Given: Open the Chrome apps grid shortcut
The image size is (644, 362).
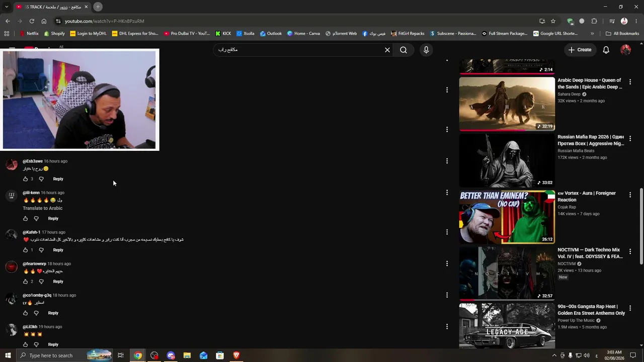Looking at the screenshot, I should pos(7,34).
